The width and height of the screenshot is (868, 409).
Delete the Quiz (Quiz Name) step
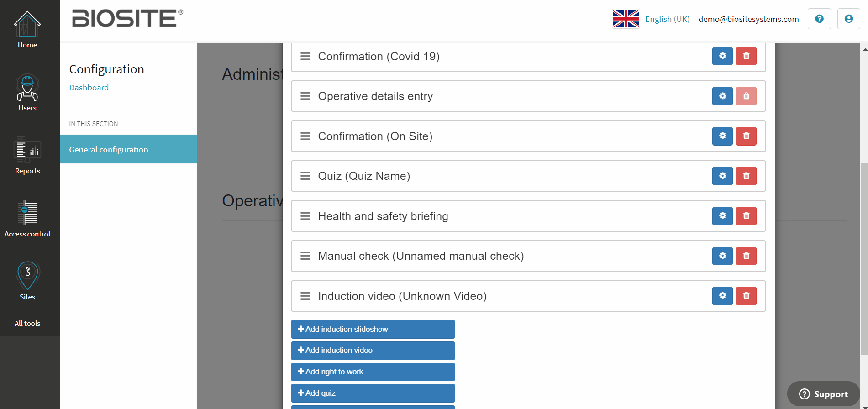pyautogui.click(x=746, y=176)
